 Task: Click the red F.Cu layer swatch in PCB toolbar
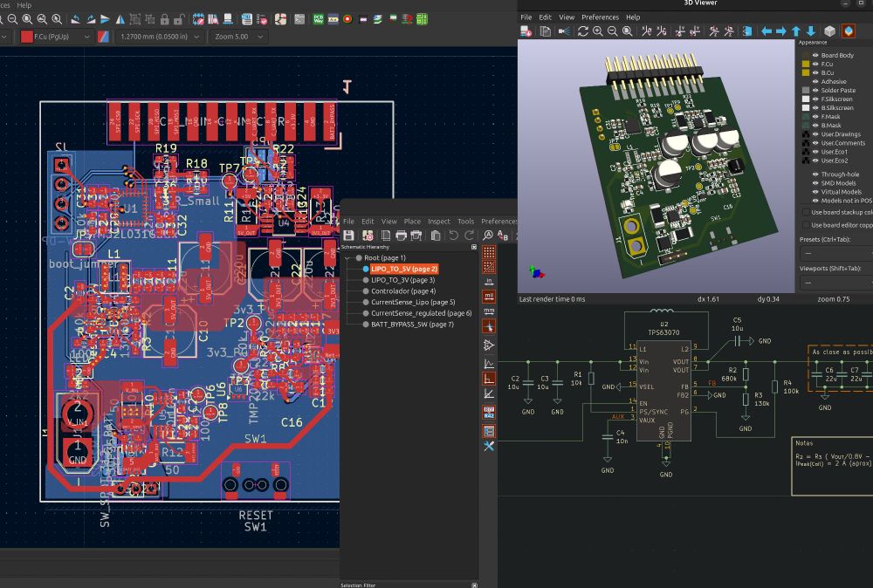click(x=26, y=37)
